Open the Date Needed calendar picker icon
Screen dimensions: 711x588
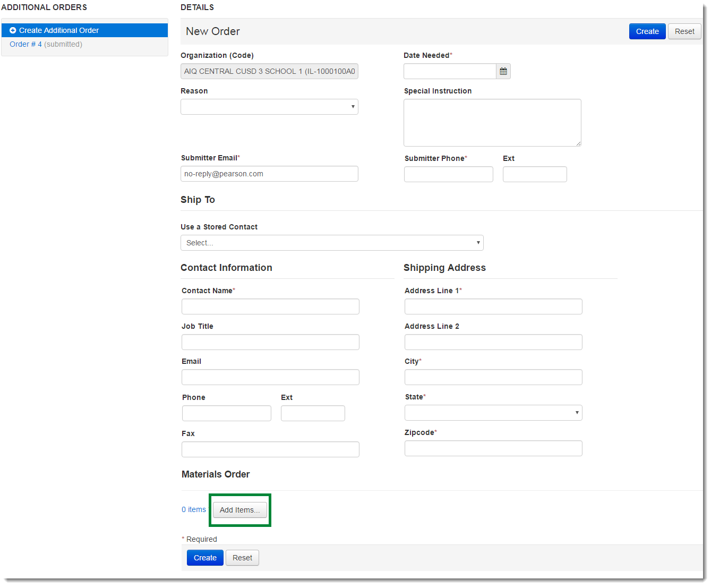point(503,71)
